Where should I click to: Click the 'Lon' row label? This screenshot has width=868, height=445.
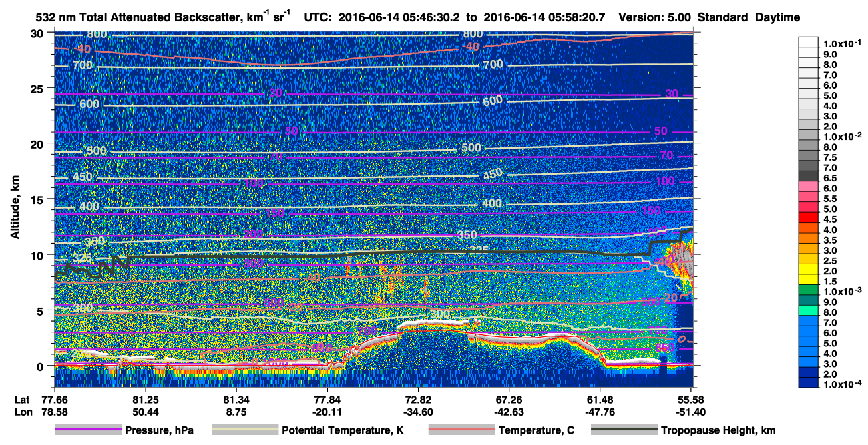[23, 413]
